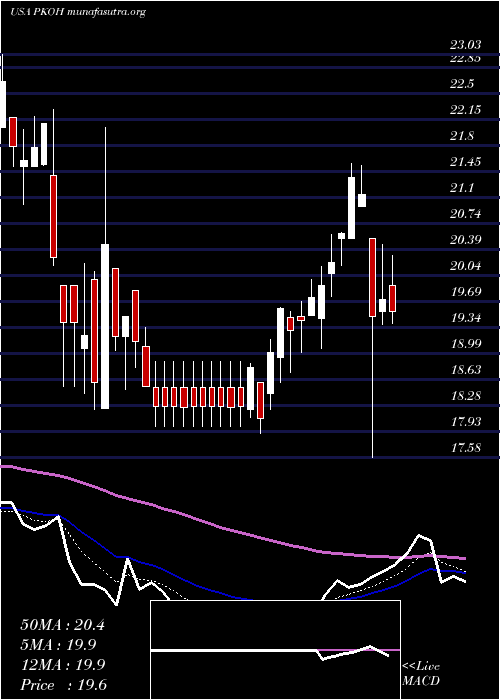Click inside the MACD inset panel
Screen dimensions: 500x700
coord(275,650)
